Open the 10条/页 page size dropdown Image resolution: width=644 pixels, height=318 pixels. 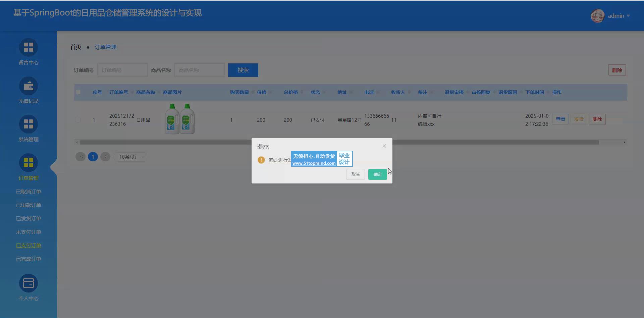click(130, 157)
